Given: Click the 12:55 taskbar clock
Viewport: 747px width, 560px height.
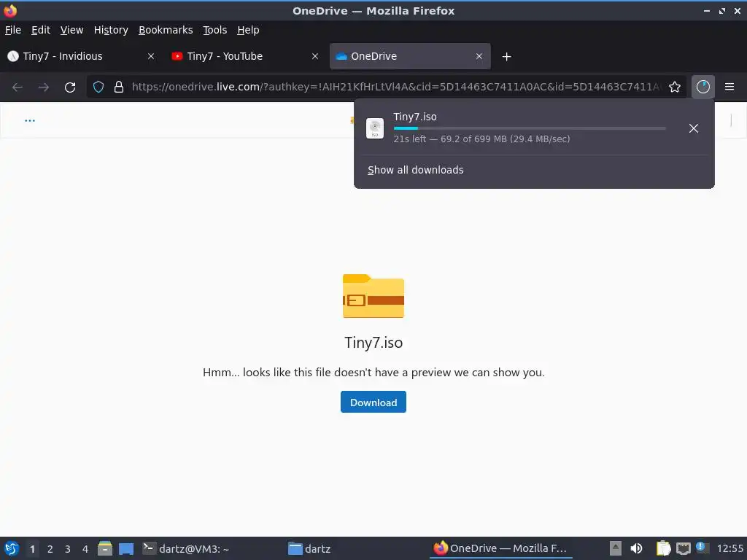Looking at the screenshot, I should pyautogui.click(x=729, y=548).
